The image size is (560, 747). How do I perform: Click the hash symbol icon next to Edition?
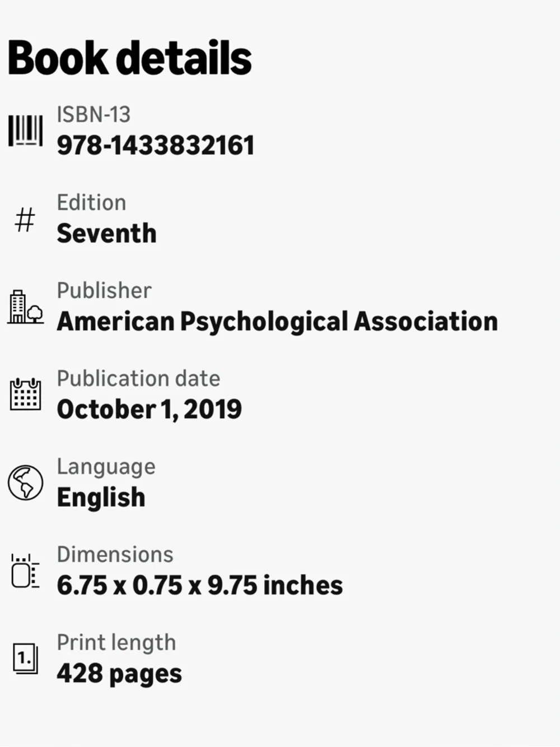click(x=25, y=219)
